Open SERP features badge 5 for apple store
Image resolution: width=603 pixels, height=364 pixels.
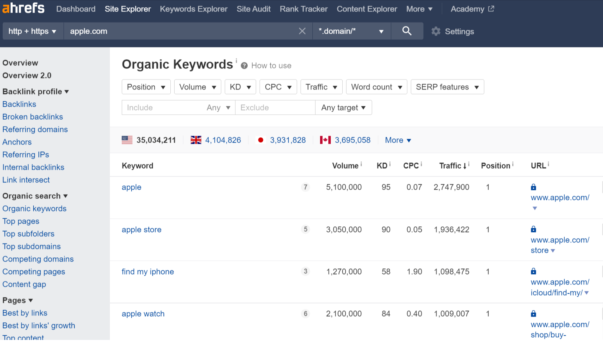(x=305, y=229)
